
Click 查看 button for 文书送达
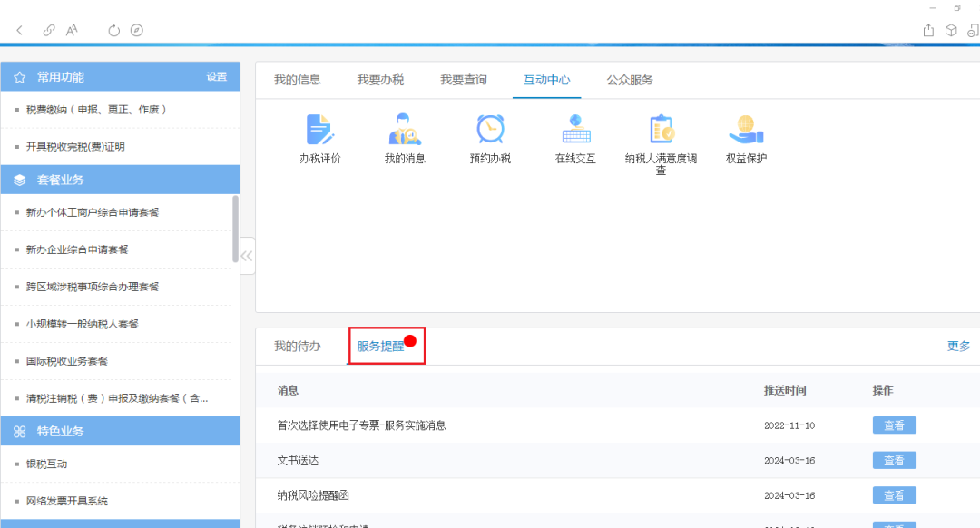[894, 460]
